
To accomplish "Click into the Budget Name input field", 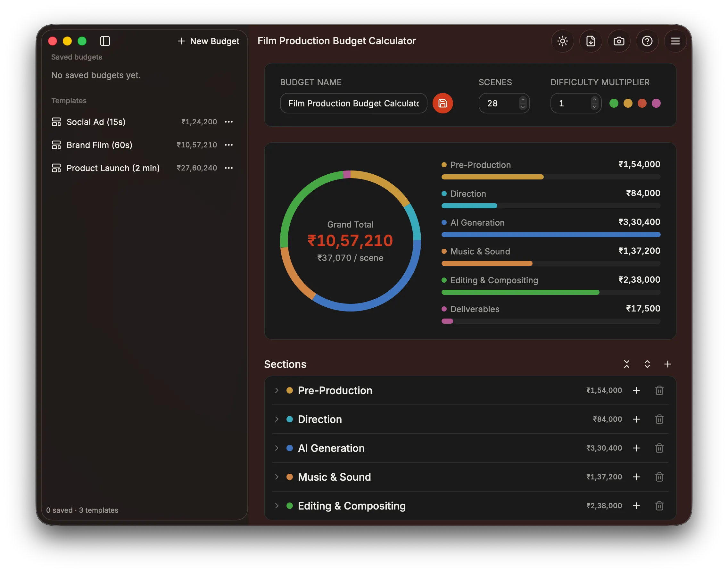I will [354, 103].
